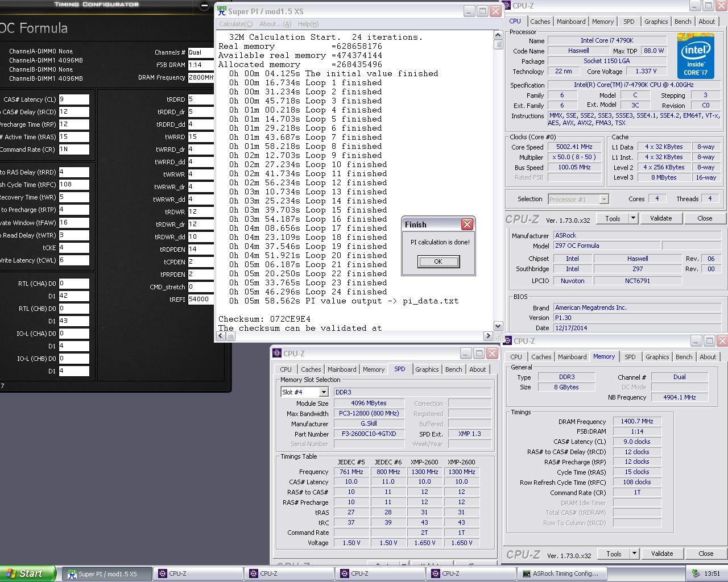Close the PI calculation Finish dialog
The image size is (728, 582).
coord(467,225)
